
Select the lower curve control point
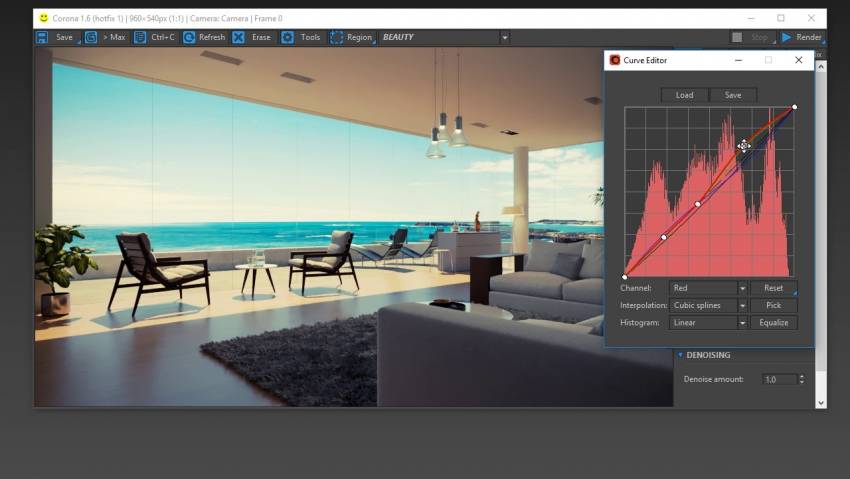coord(664,237)
